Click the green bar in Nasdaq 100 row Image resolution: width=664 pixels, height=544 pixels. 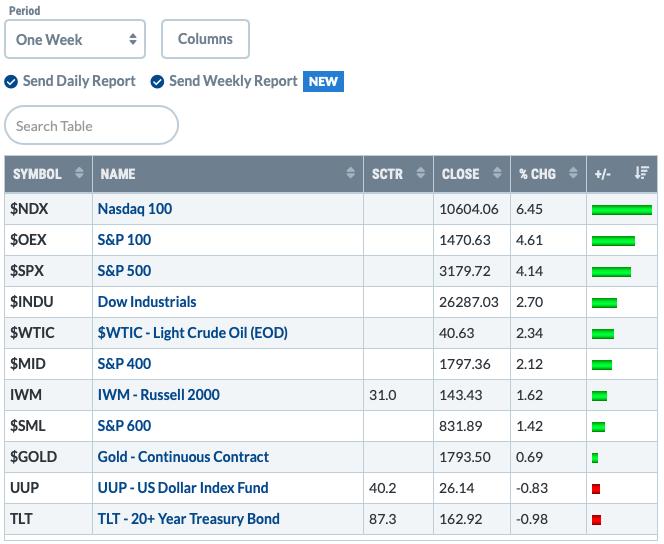(622, 210)
